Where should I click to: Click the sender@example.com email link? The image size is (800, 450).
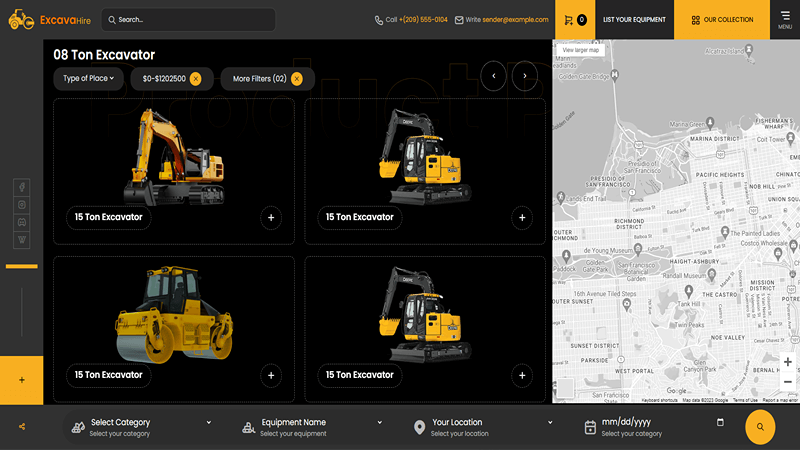point(515,20)
